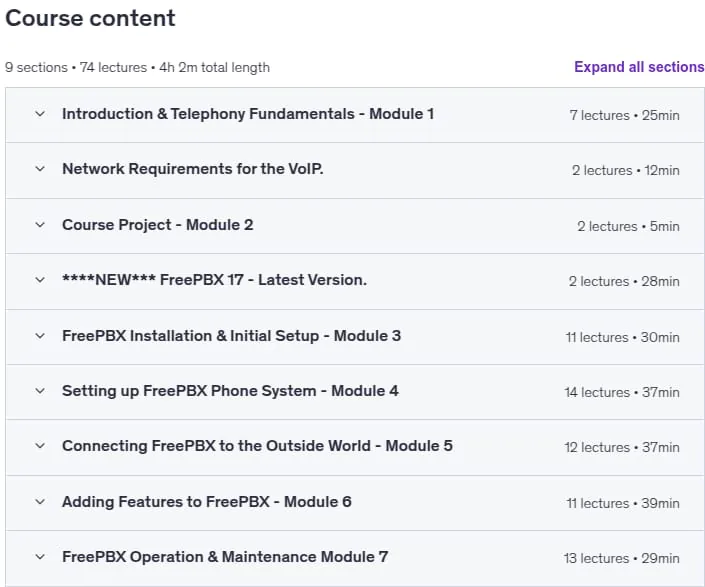The height and width of the screenshot is (587, 705).
Task: Expand the Course Project Module 2 chevron
Action: (40, 225)
